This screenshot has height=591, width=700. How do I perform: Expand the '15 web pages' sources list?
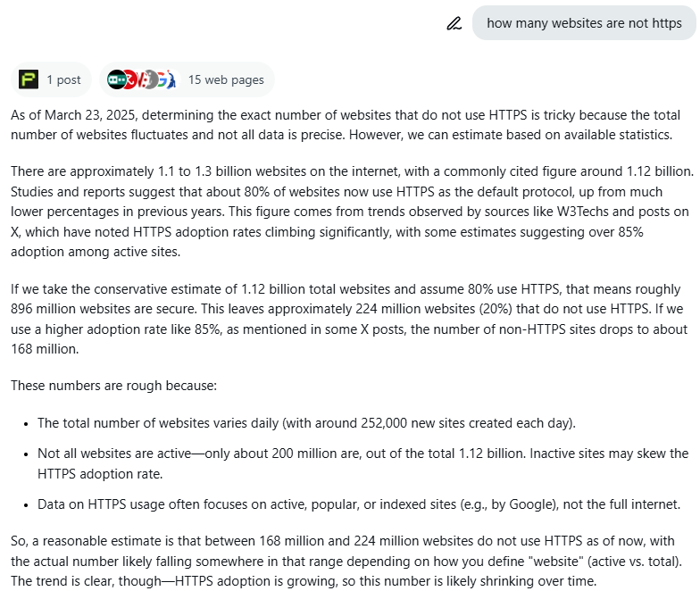tap(187, 79)
